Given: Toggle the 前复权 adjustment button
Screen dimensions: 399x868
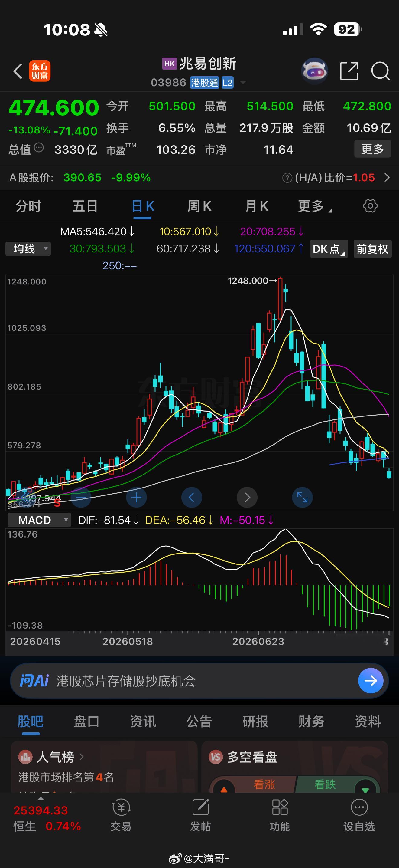Looking at the screenshot, I should (372, 249).
